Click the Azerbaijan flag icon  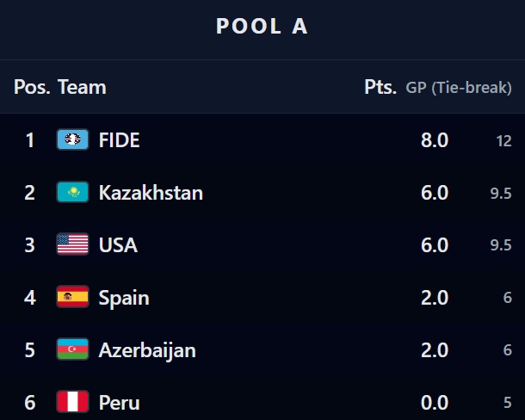(72, 349)
